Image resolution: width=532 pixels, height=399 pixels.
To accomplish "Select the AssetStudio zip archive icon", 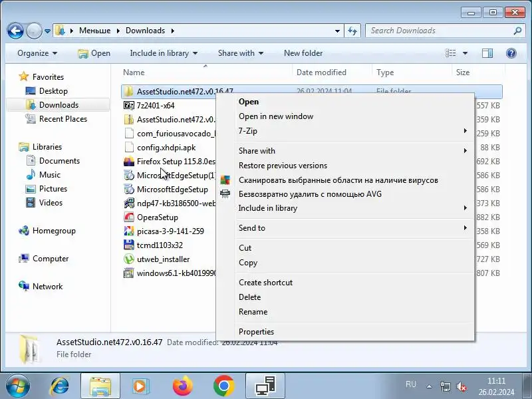I will click(128, 120).
